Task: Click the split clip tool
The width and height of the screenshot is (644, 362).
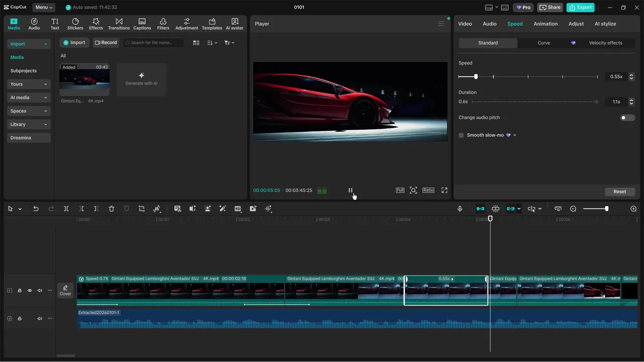Action: coord(66,209)
